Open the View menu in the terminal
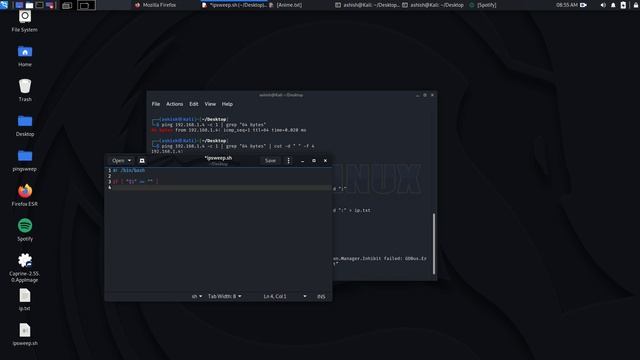Viewport: 640px width, 360px height. (210, 104)
